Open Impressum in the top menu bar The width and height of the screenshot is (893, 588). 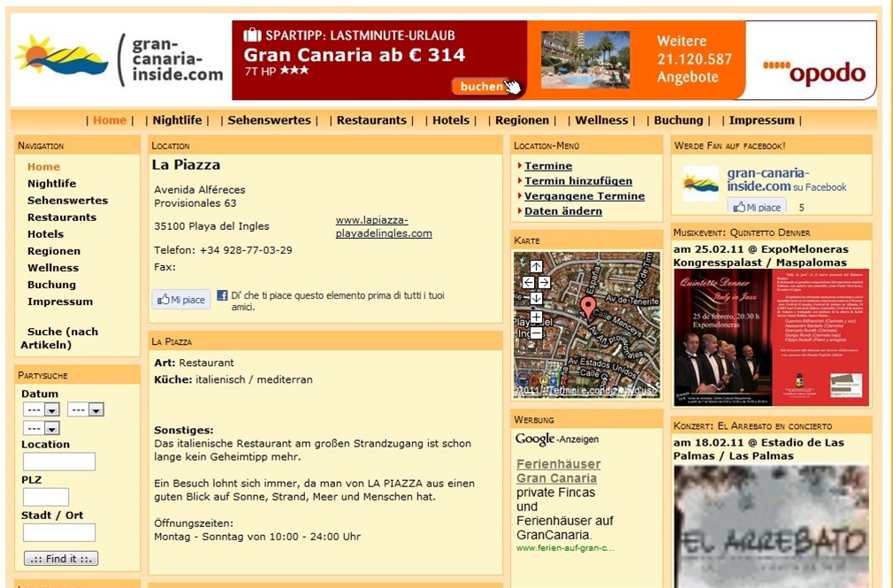(761, 120)
